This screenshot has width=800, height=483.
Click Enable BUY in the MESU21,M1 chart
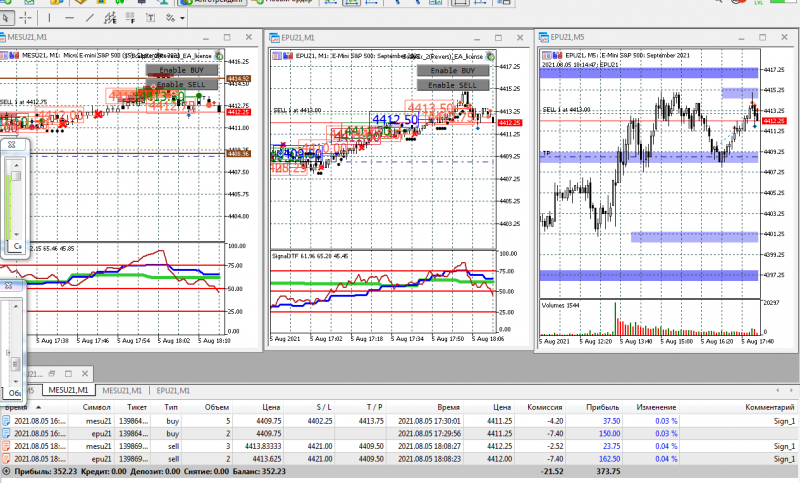[182, 70]
